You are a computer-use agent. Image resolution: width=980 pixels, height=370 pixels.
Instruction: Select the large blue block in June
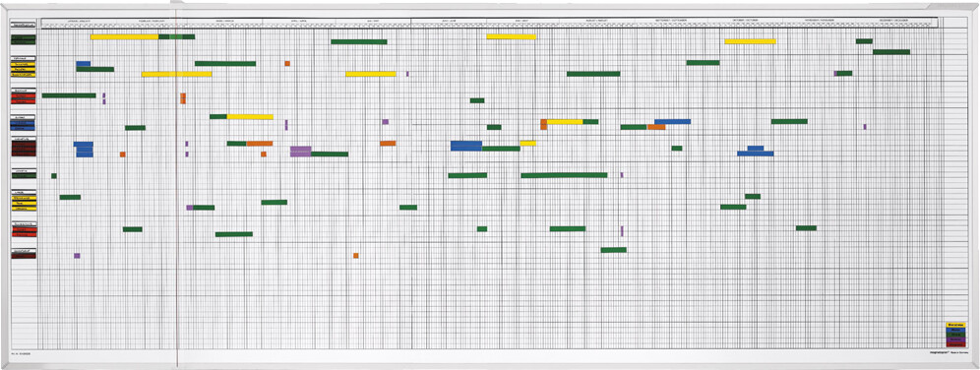(x=466, y=146)
